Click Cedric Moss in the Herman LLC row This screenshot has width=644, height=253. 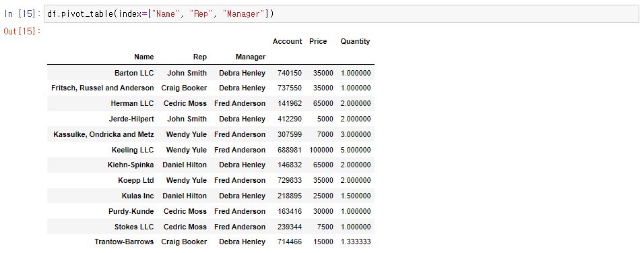(x=185, y=103)
